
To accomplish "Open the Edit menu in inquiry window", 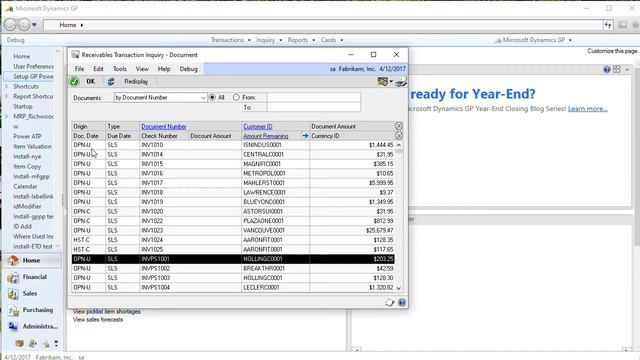I will coord(98,69).
